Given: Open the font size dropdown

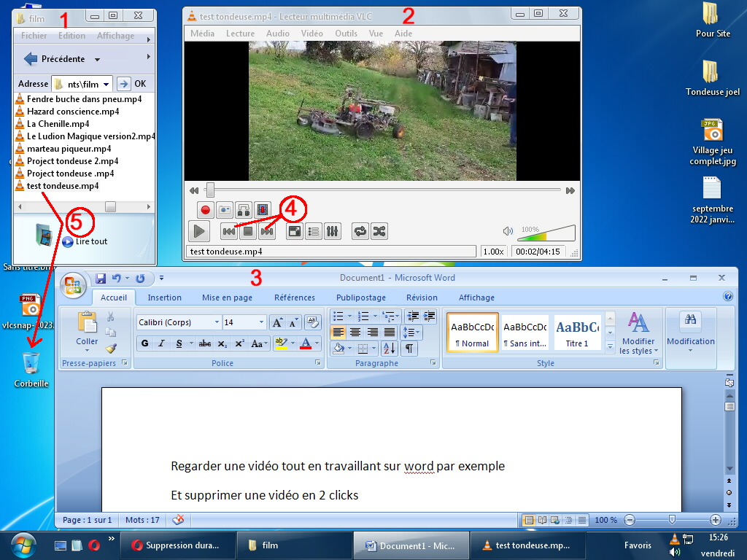Looking at the screenshot, I should [x=261, y=322].
